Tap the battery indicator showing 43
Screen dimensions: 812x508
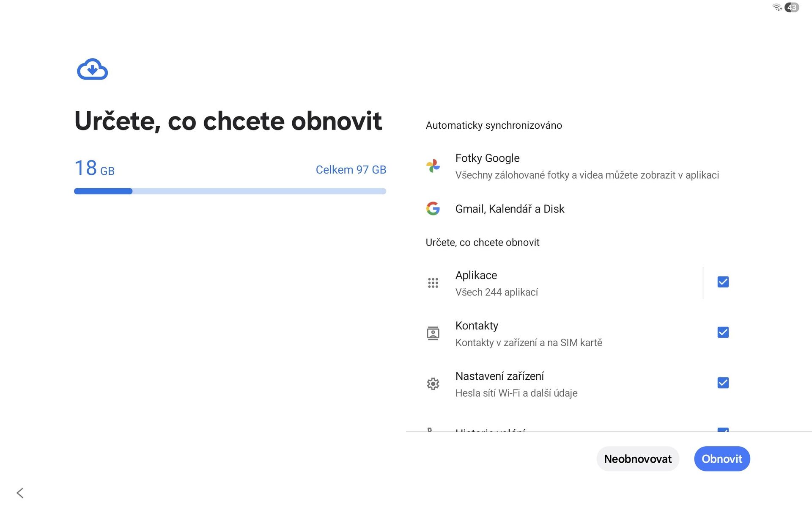pos(792,8)
